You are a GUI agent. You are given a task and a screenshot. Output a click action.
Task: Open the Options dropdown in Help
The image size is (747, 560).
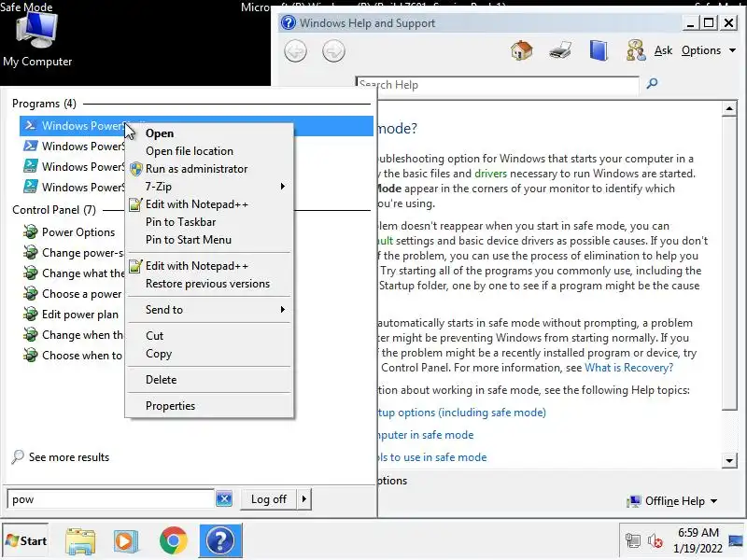(x=709, y=50)
